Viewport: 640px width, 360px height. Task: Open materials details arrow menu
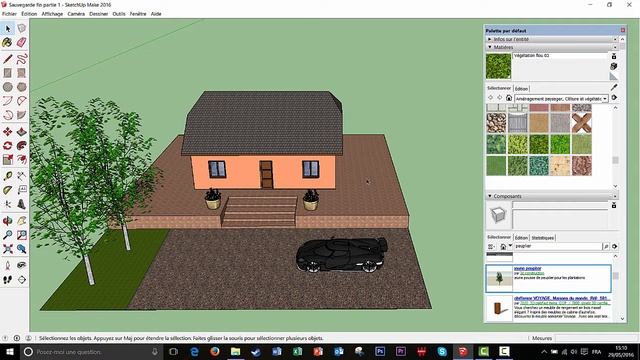(x=614, y=98)
